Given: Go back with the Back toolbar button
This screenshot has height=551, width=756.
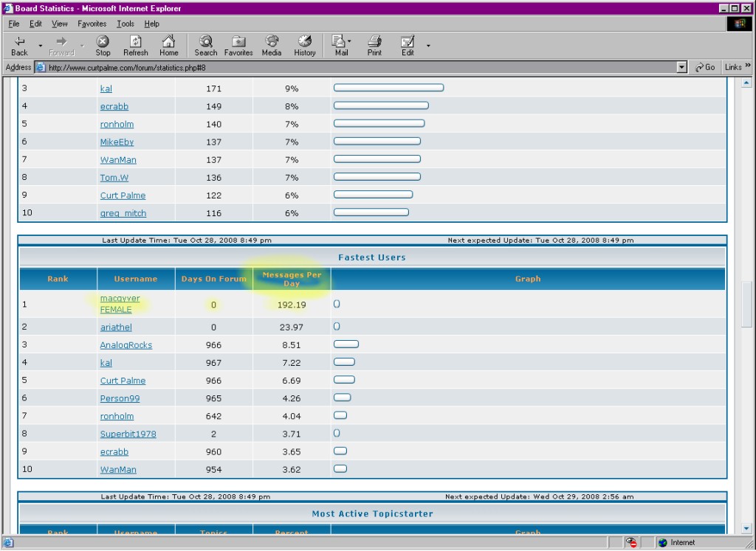Looking at the screenshot, I should coord(20,46).
